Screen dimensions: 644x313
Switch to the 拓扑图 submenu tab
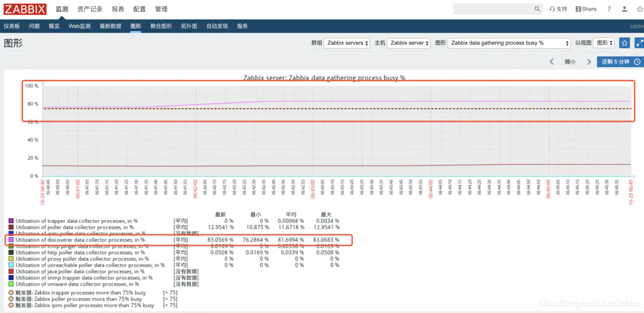pyautogui.click(x=189, y=26)
